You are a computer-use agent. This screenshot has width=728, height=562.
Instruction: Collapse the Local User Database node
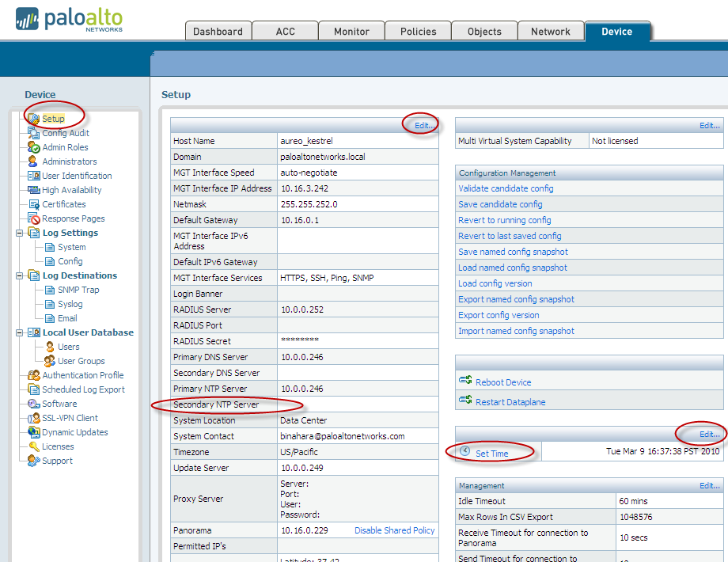(x=19, y=333)
